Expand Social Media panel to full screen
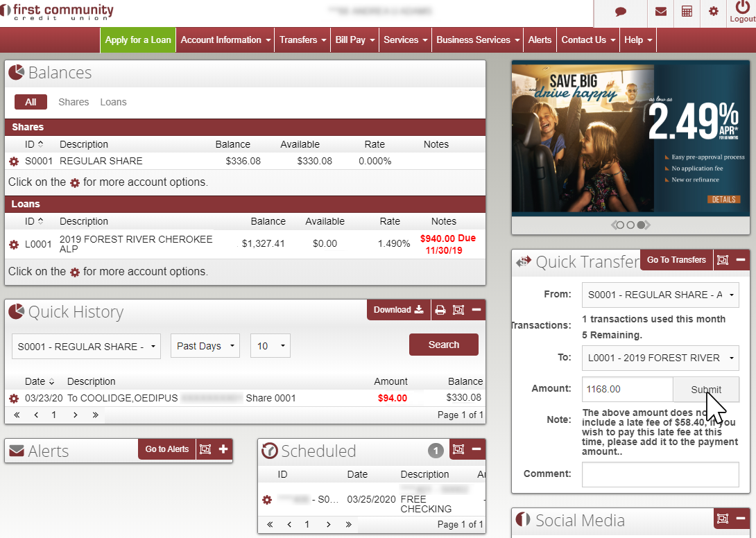The width and height of the screenshot is (756, 538). tap(723, 518)
